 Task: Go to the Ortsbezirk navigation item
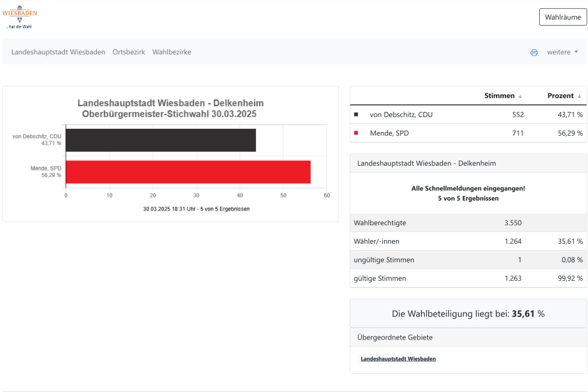point(128,53)
